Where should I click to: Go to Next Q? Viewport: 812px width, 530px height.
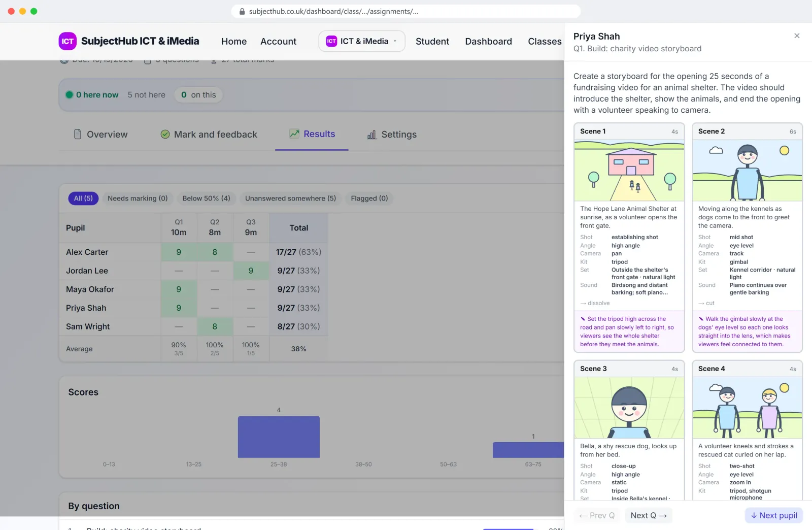point(649,516)
